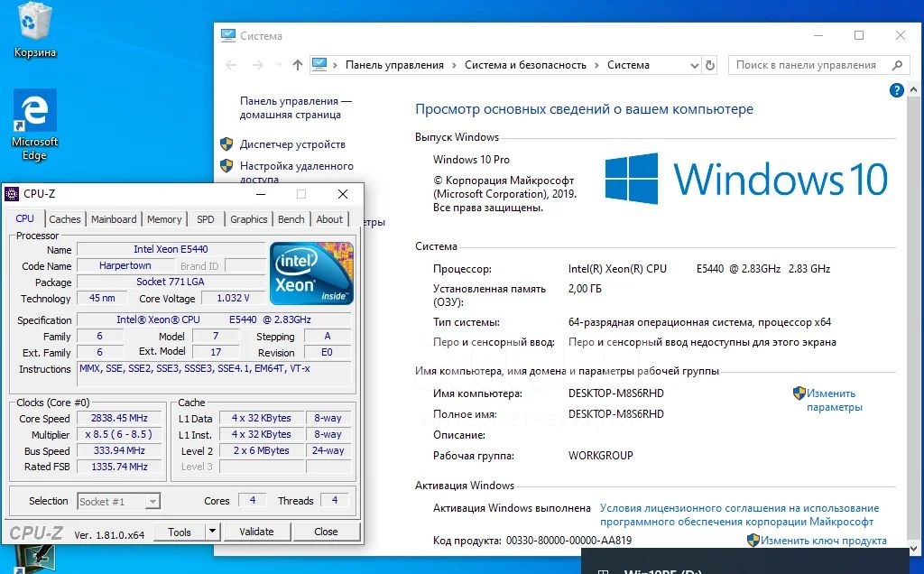924x574 pixels.
Task: Click the computer name DESKTOP-M8S6RHD next to Имя компьютера
Action: click(615, 393)
